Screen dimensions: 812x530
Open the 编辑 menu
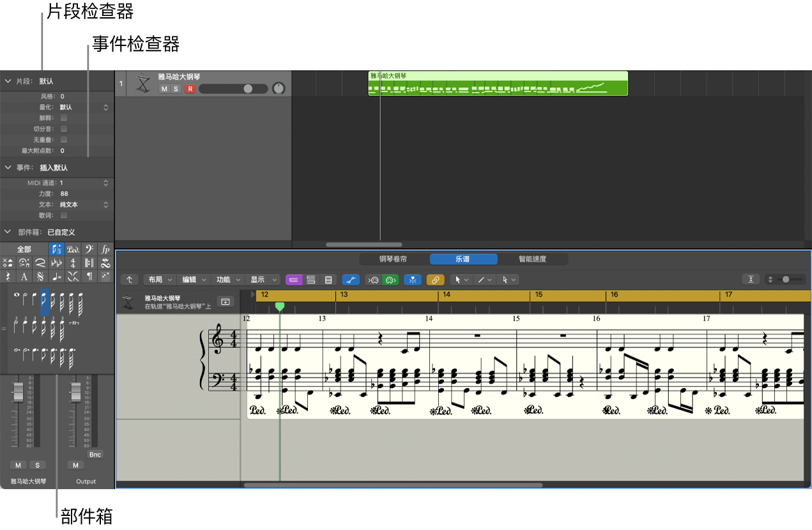pos(194,280)
